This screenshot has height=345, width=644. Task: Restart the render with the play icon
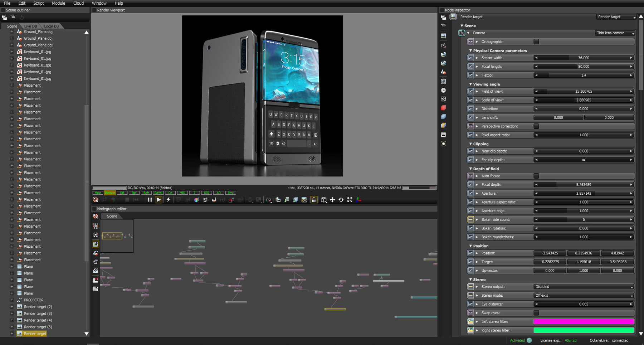coord(158,200)
